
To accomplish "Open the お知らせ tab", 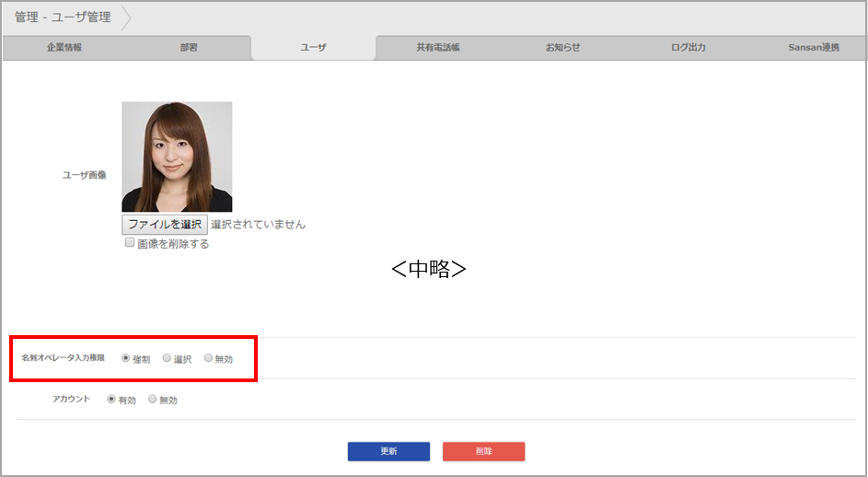I will tap(562, 47).
